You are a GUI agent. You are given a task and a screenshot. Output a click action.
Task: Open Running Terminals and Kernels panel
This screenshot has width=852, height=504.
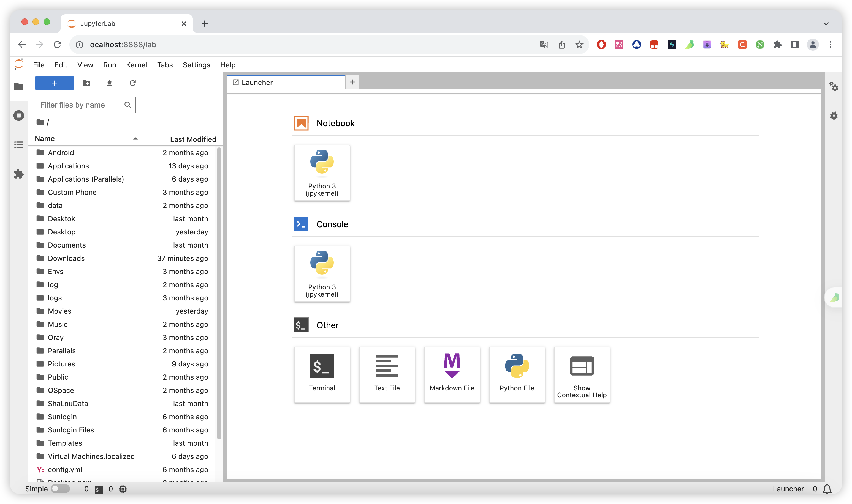19,116
